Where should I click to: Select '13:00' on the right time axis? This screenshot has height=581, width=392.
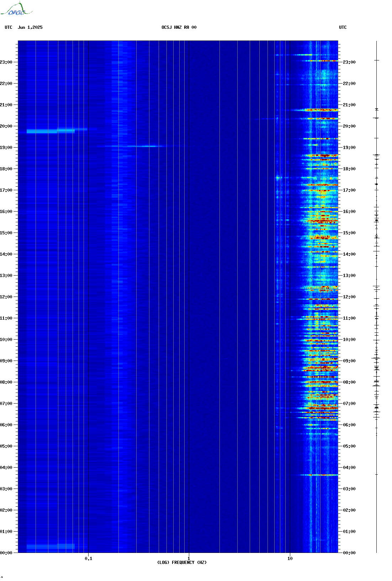coord(349,276)
